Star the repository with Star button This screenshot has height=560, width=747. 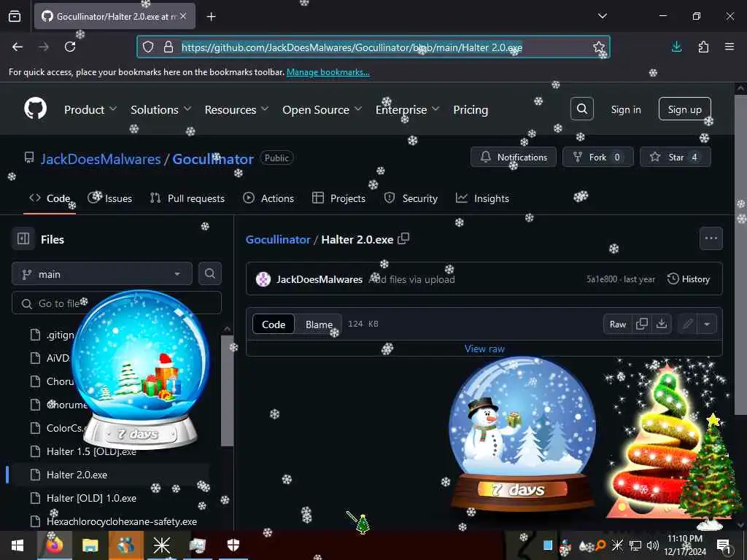click(675, 157)
